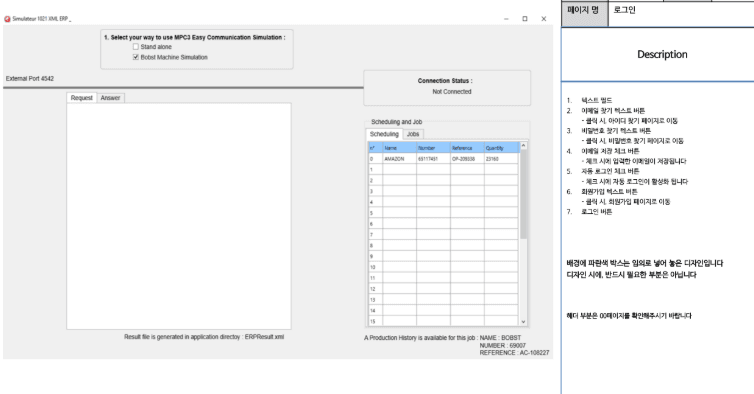The width and height of the screenshot is (754, 394).
Task: Click scroll up arrow in scheduling table
Action: point(523,146)
